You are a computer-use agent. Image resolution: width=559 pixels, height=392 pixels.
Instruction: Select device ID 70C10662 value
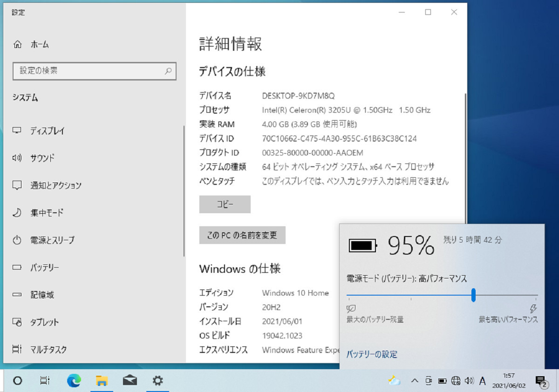[339, 139]
